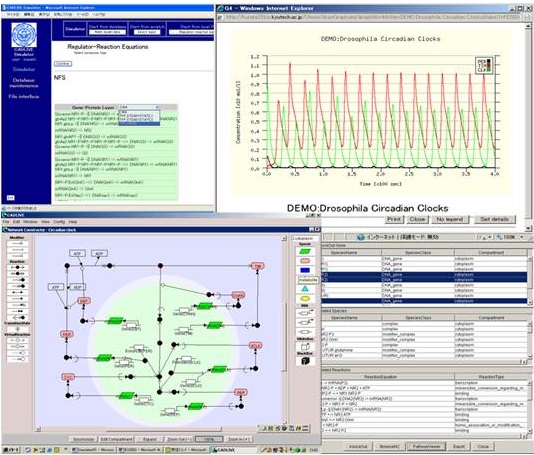Open Start from database select box

tap(108, 32)
